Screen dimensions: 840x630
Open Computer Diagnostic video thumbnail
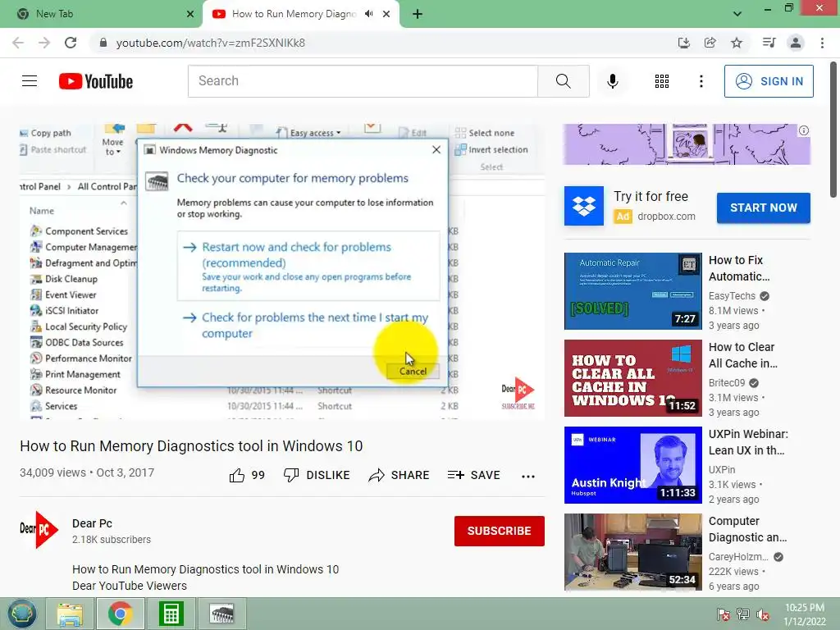pyautogui.click(x=632, y=552)
